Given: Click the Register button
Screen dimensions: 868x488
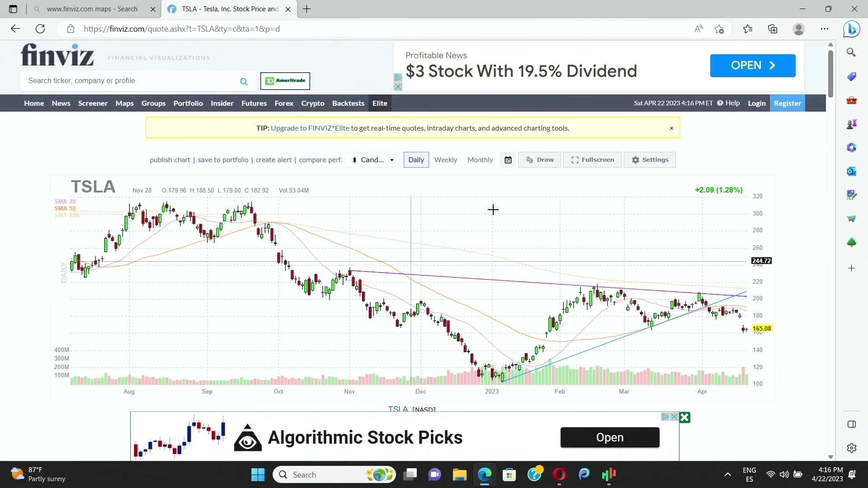Looking at the screenshot, I should pyautogui.click(x=787, y=103).
